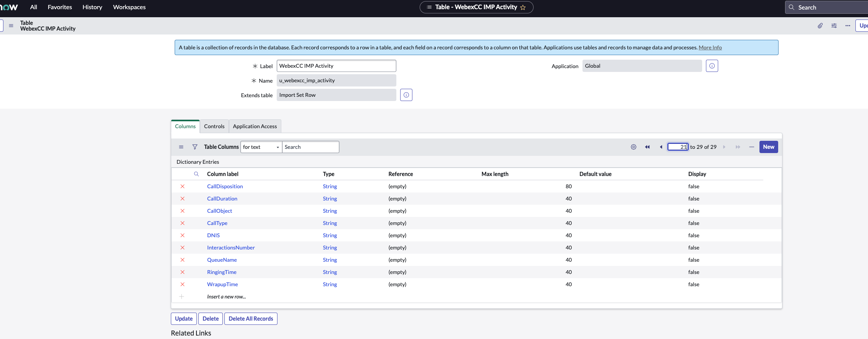Click the Type column header
868x339 pixels.
(x=329, y=174)
